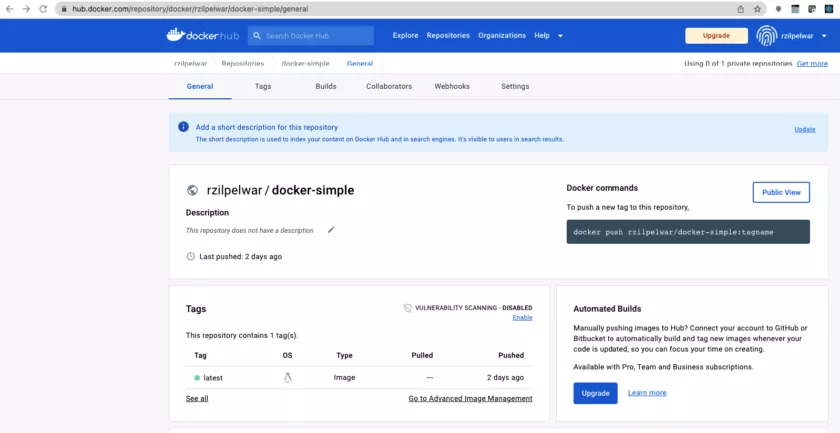Click the yellow Upgrade button in header
The width and height of the screenshot is (840, 433).
coord(716,36)
